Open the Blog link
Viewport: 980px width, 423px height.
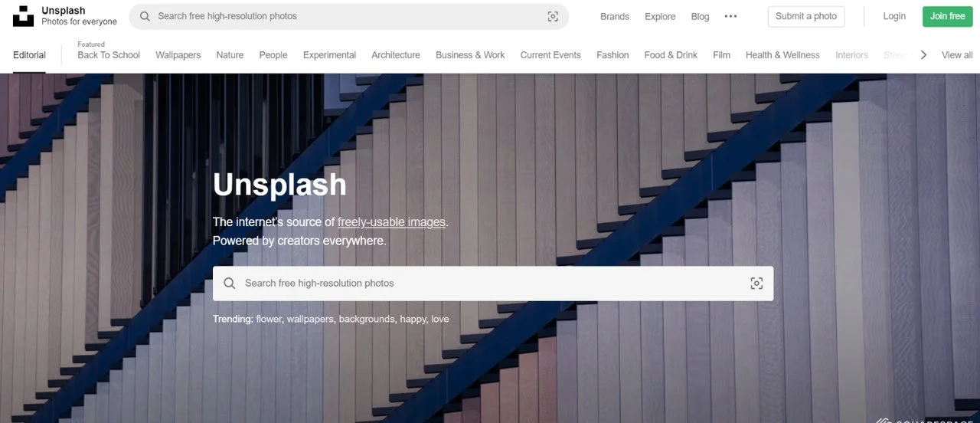700,16
